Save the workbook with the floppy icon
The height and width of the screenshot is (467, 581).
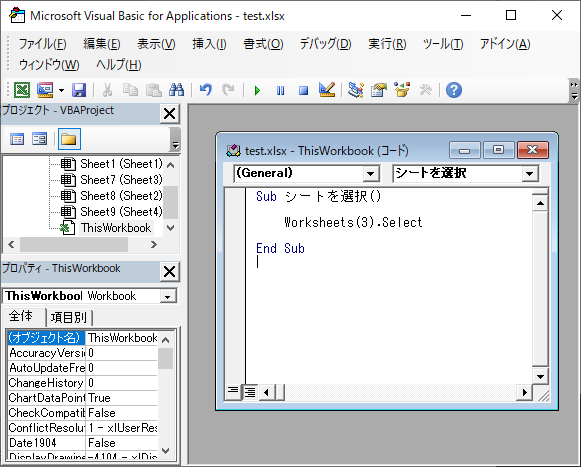[x=79, y=90]
